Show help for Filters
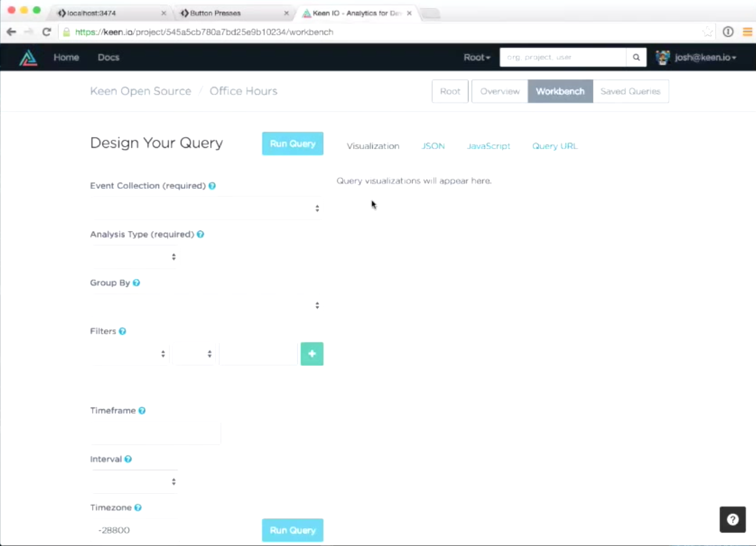The height and width of the screenshot is (546, 756). (x=123, y=332)
